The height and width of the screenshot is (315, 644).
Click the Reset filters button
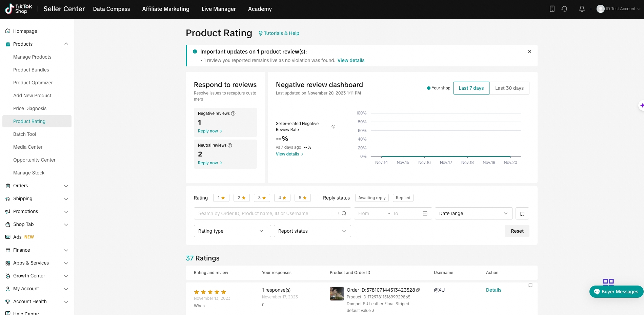(517, 231)
